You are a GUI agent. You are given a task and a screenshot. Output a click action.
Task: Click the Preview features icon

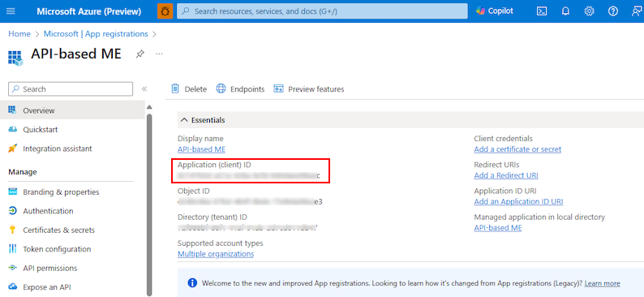tap(279, 88)
